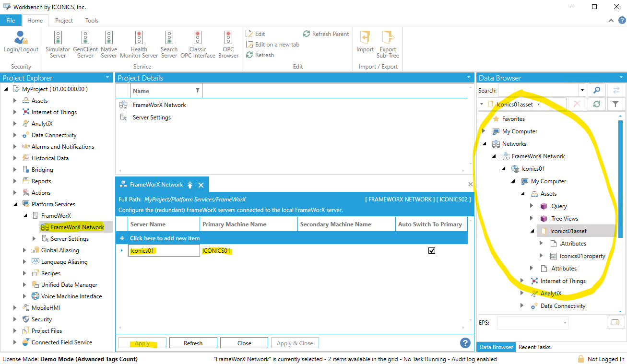
Task: Open the EPS dropdown
Action: [x=565, y=322]
